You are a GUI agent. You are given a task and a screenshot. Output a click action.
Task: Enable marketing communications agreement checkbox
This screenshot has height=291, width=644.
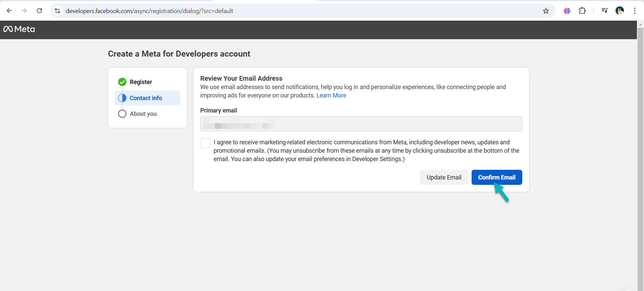[x=205, y=143]
